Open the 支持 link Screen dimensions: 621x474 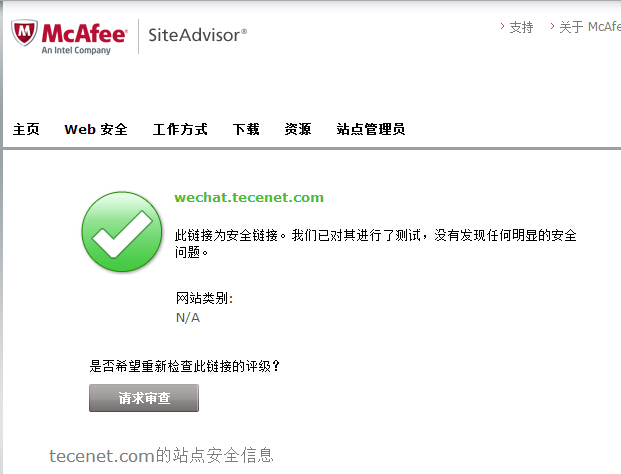[x=521, y=27]
